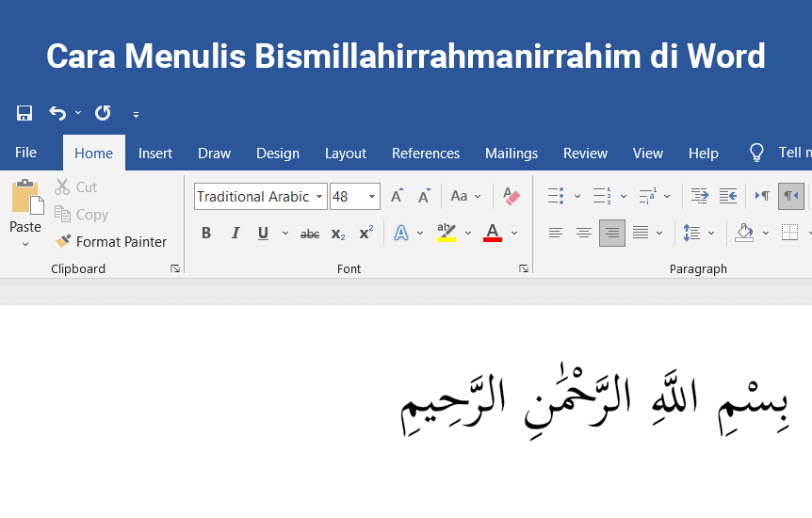The image size is (812, 518).
Task: Open the Review tab
Action: 585,154
